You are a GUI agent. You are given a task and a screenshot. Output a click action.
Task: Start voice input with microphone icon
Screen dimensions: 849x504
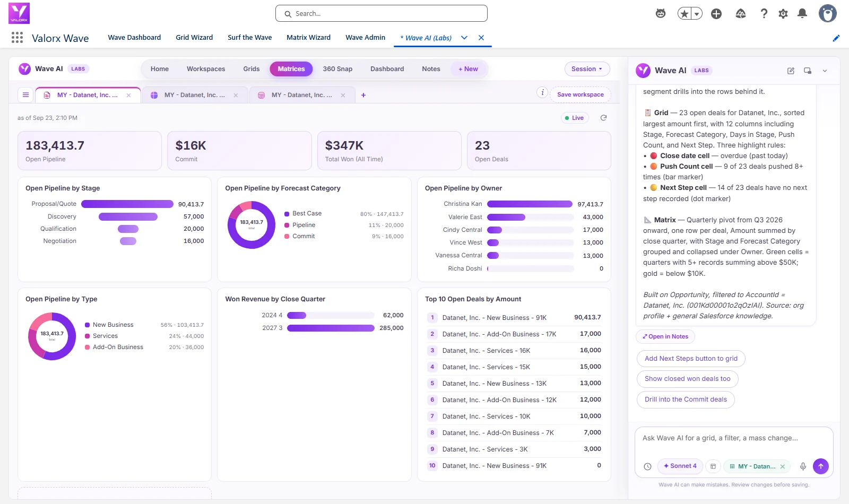pyautogui.click(x=803, y=466)
